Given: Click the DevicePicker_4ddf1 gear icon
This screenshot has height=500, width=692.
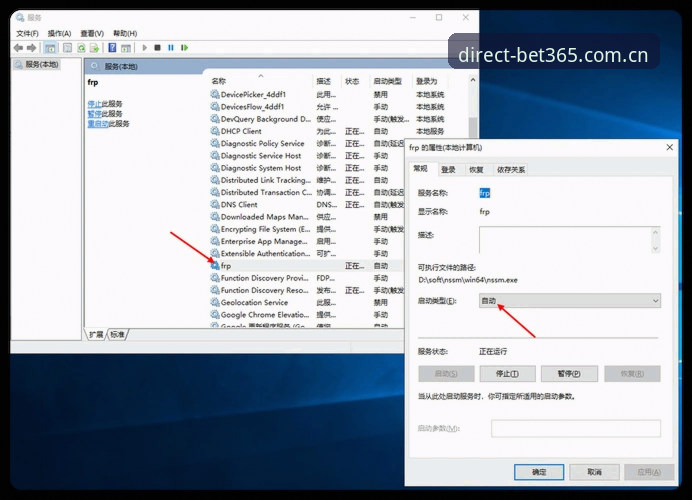Looking at the screenshot, I should tap(215, 94).
